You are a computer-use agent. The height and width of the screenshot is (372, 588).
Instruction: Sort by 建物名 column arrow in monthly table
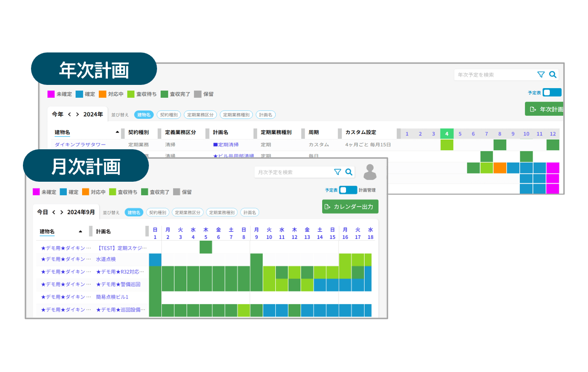tap(80, 232)
